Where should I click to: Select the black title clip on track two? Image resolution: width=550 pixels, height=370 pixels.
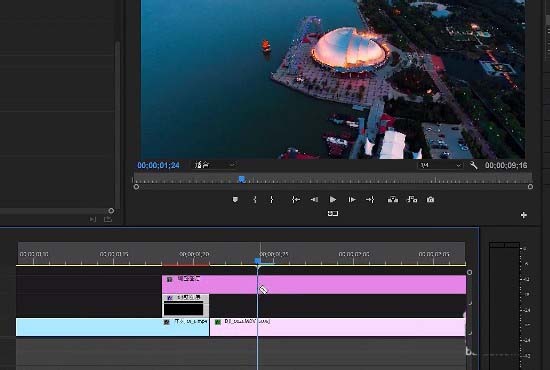pyautogui.click(x=186, y=306)
